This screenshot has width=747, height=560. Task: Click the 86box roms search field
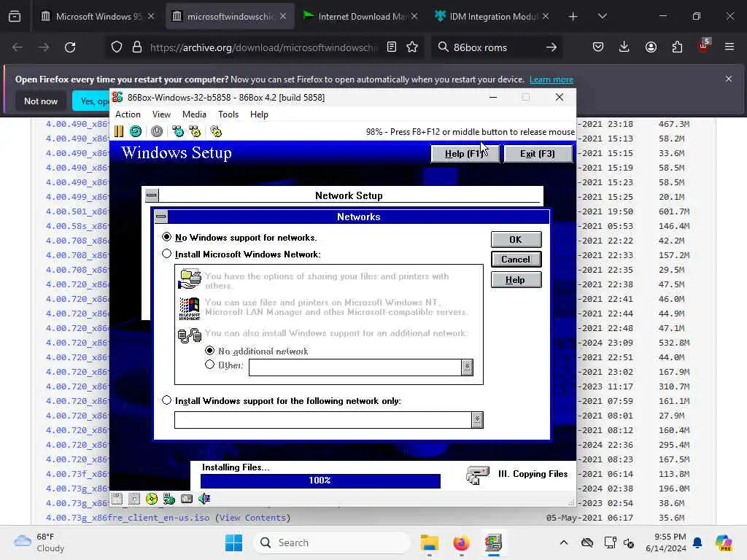coord(495,47)
